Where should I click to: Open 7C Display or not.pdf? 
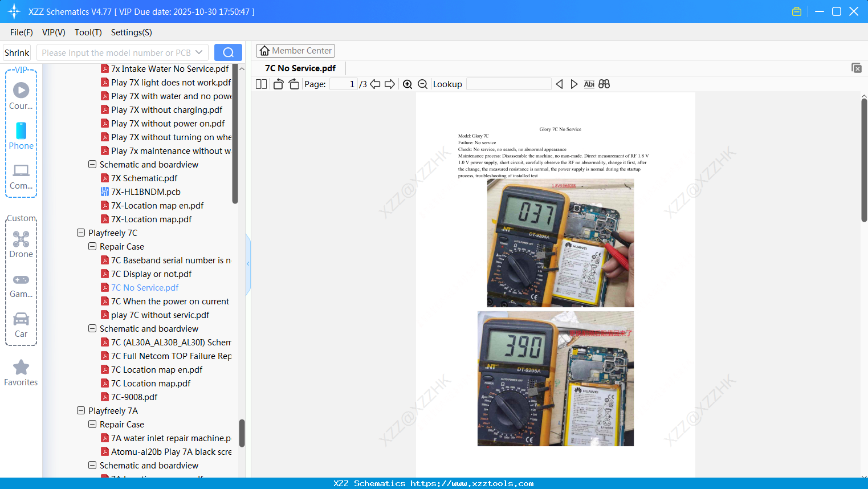tap(146, 274)
